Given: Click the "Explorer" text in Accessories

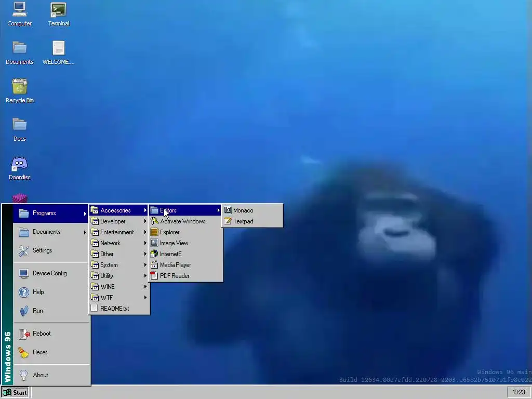Looking at the screenshot, I should (170, 232).
